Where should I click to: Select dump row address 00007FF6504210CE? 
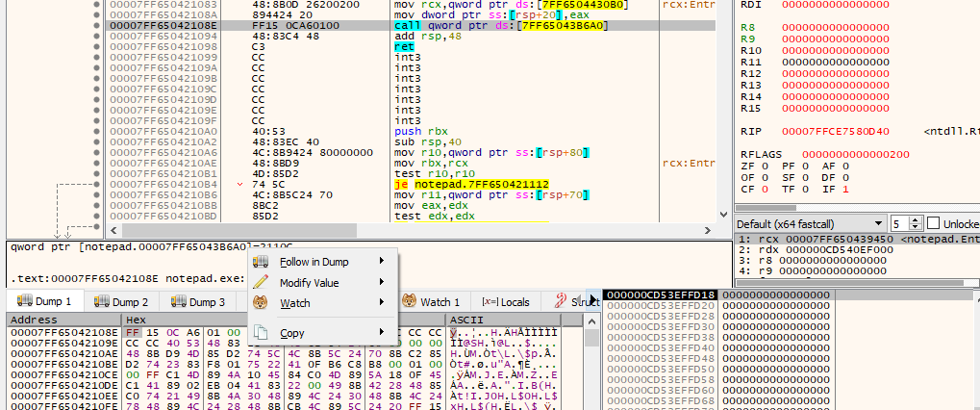click(x=64, y=374)
